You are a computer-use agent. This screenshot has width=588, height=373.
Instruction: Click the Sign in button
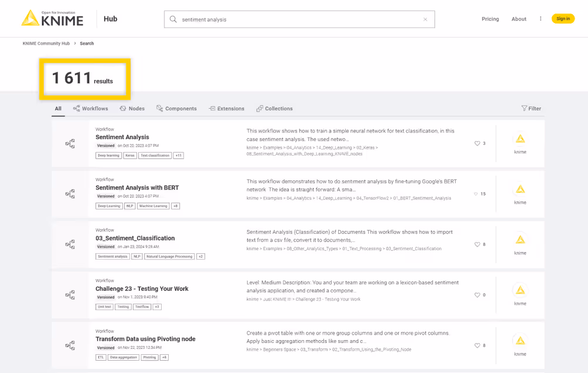[563, 18]
